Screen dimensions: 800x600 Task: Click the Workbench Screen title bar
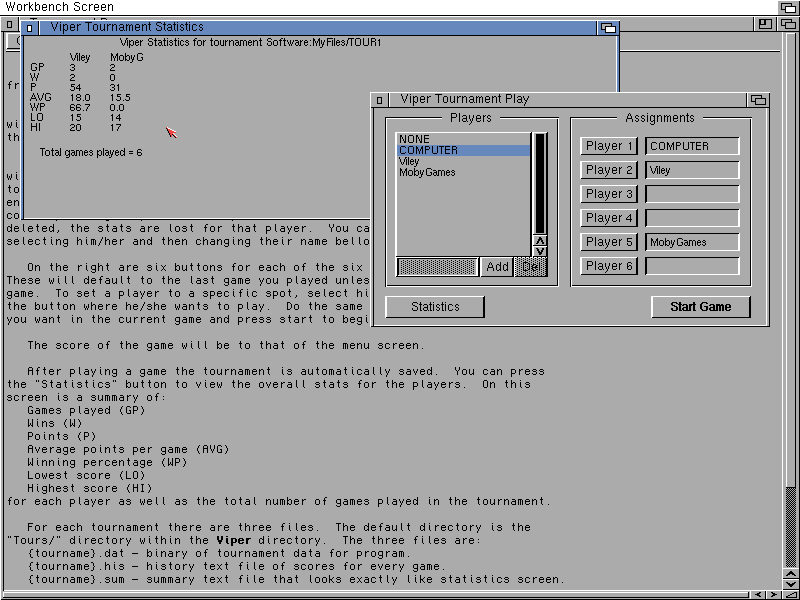coord(388,7)
